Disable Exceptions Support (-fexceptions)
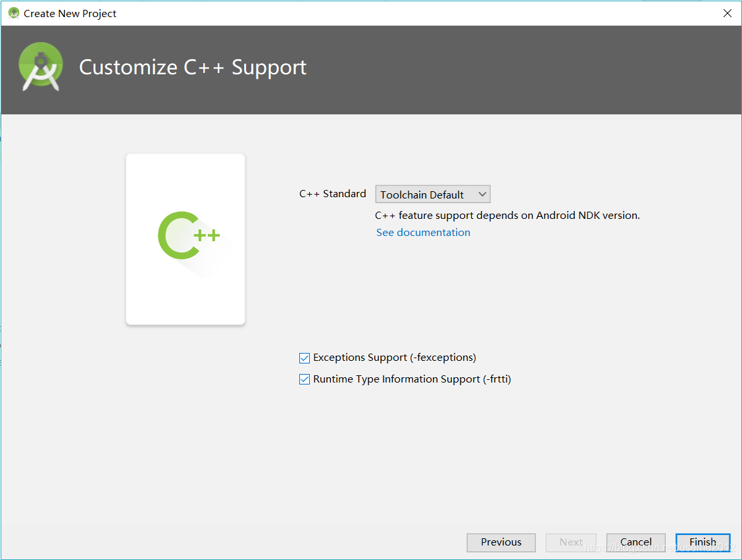 tap(305, 358)
